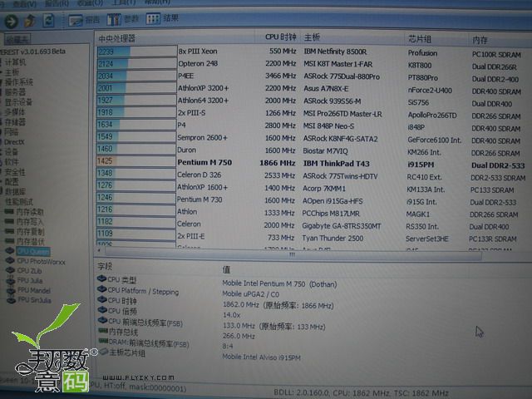The height and width of the screenshot is (399, 532).
Task: Click the refresh toolbar icon
Action: click(x=48, y=20)
